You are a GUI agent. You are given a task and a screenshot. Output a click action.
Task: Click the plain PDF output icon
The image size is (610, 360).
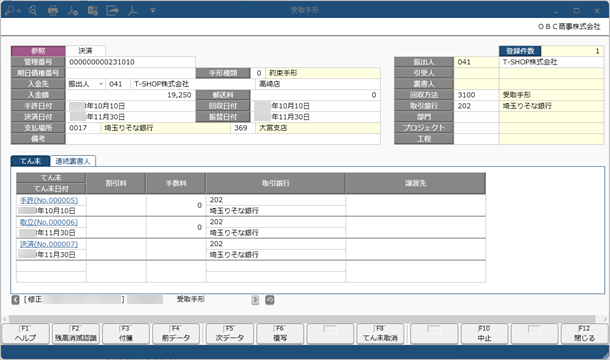[x=133, y=11]
